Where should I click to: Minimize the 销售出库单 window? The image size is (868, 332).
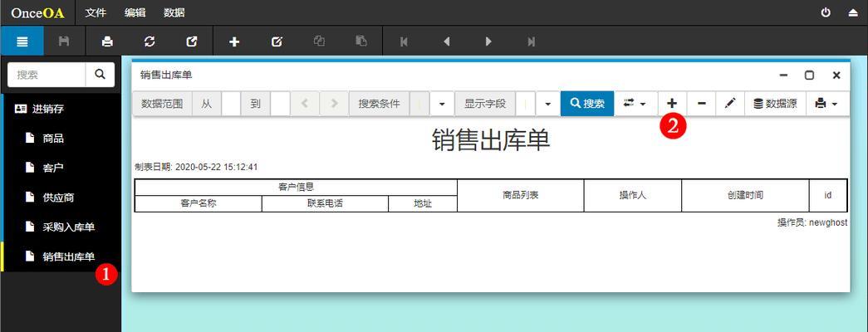[x=783, y=76]
